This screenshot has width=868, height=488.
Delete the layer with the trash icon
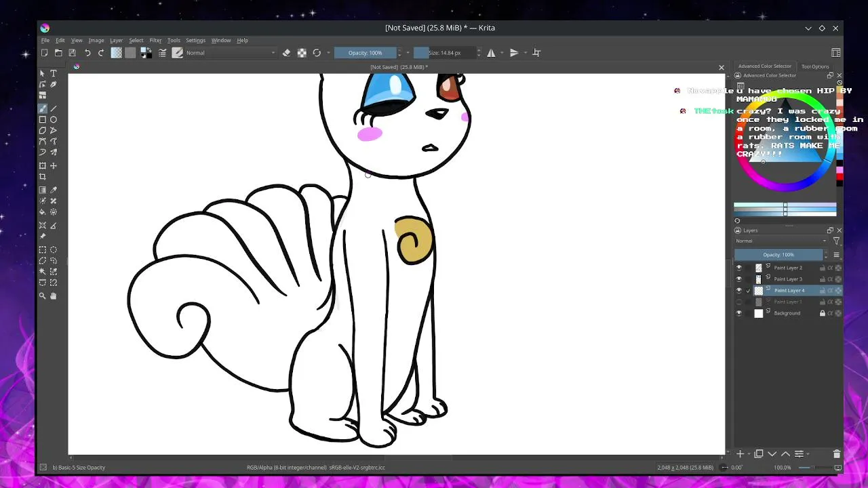[x=836, y=454]
